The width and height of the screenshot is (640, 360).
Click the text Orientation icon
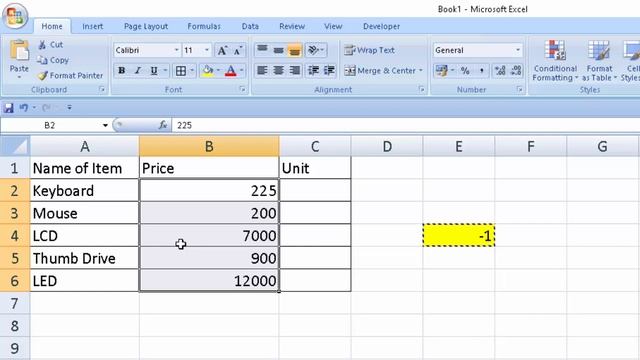(x=313, y=51)
